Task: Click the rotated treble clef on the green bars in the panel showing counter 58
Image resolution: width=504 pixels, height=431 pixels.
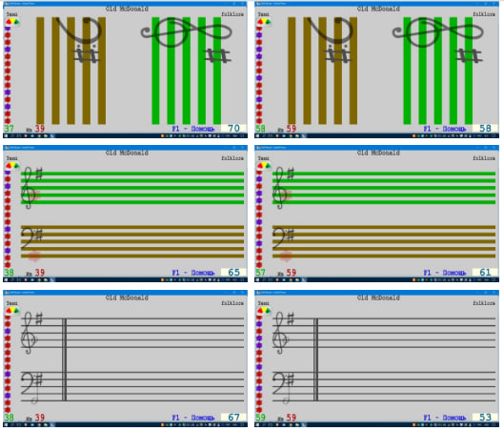Action: pos(438,32)
